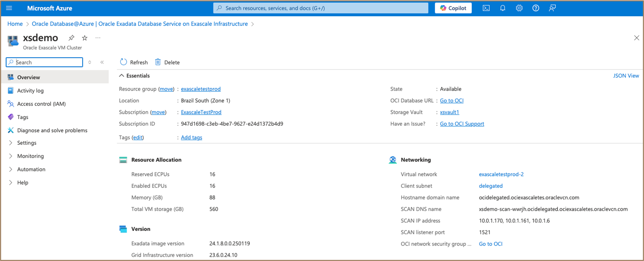Open the exascaletestprod resource group link

201,89
